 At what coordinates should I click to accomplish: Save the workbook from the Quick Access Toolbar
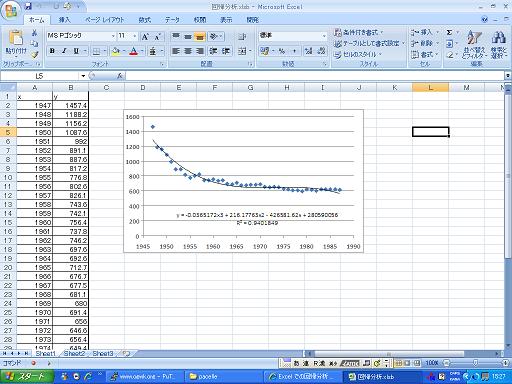tap(29, 6)
